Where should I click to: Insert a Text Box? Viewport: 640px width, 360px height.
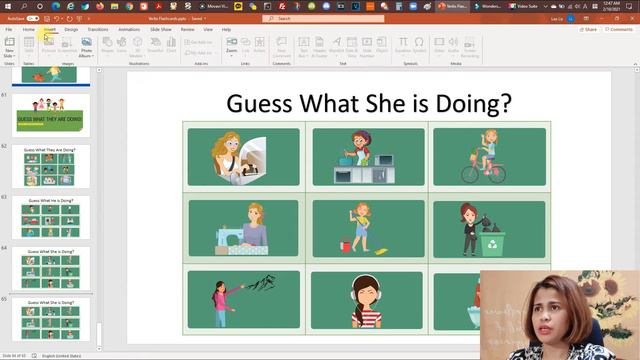303,47
